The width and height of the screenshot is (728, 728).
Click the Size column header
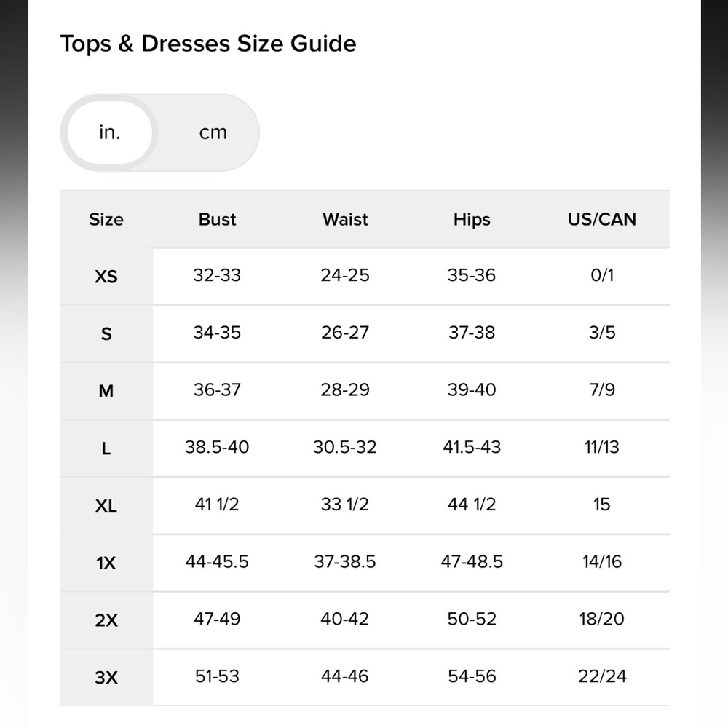click(x=106, y=219)
